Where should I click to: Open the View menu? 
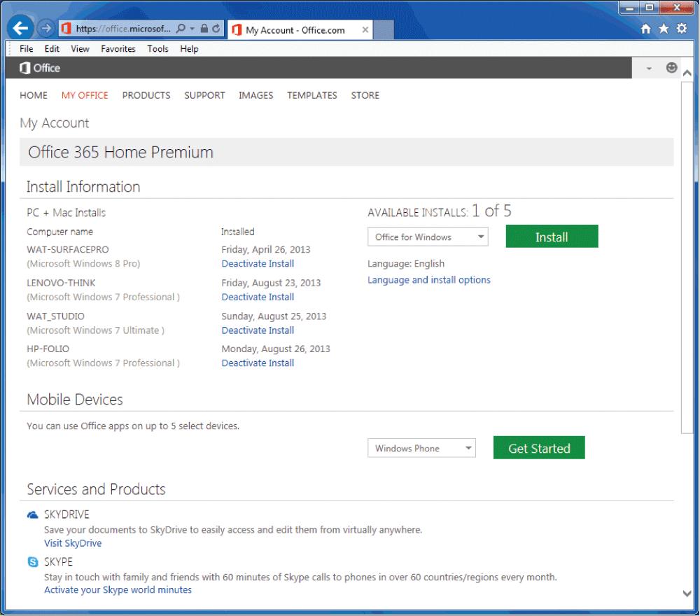click(x=80, y=49)
